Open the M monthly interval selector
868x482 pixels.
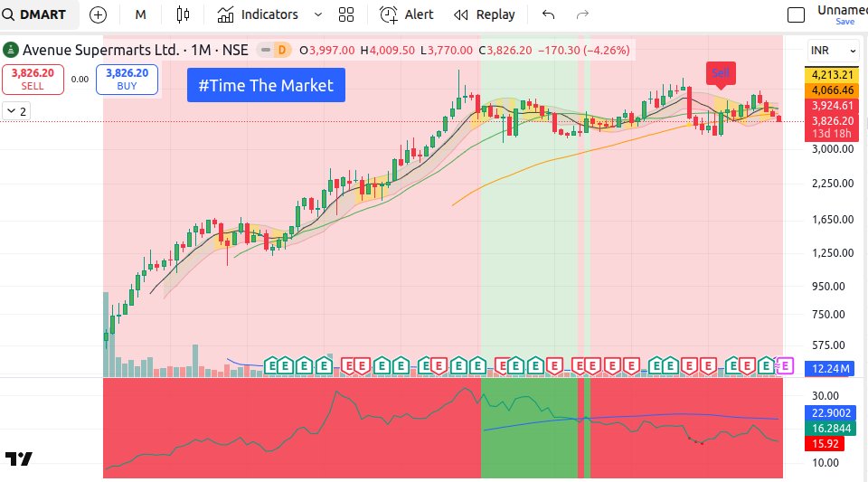coord(141,15)
